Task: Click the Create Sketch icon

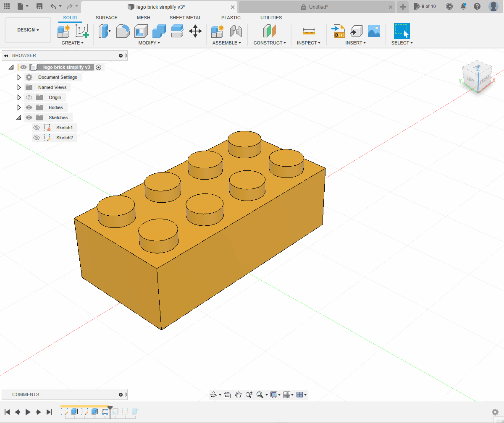Action: pos(82,31)
